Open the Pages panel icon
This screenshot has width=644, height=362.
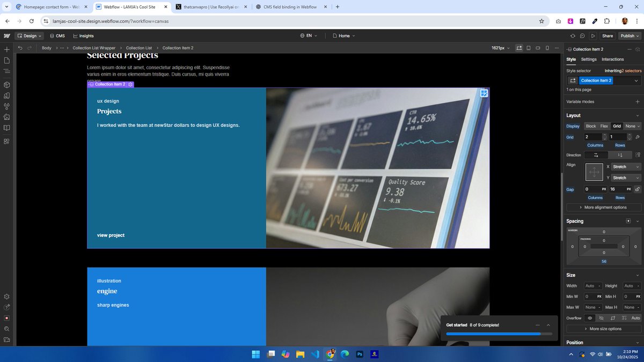point(6,60)
